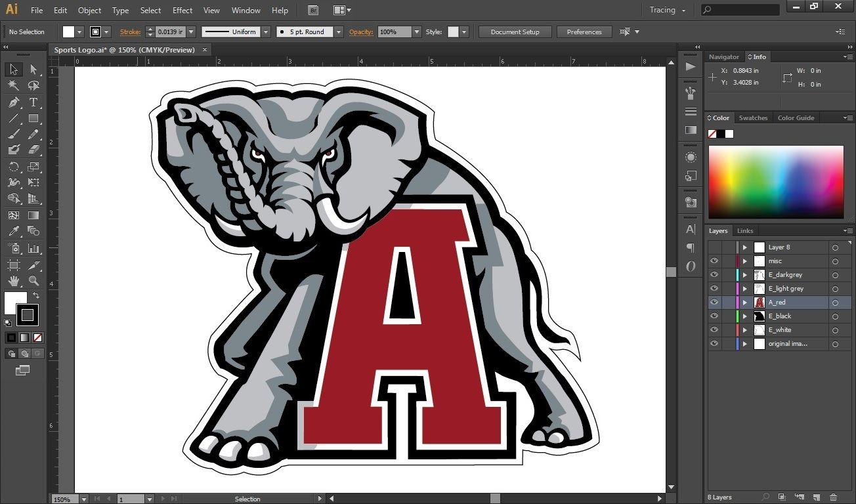Open the zoom level dropdown
The width and height of the screenshot is (856, 504).
[x=83, y=499]
